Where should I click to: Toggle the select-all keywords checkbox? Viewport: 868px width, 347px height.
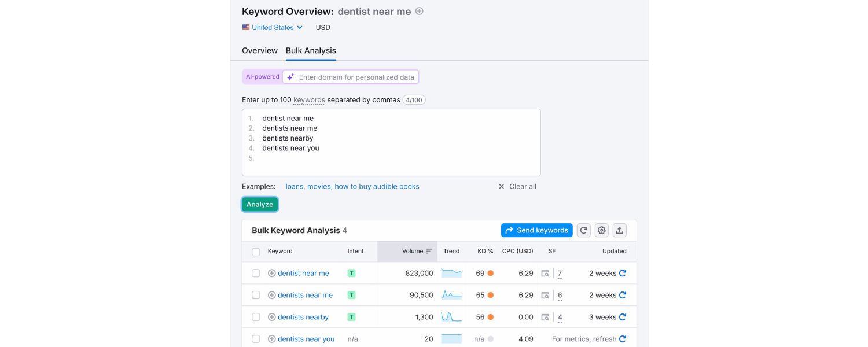pos(256,251)
